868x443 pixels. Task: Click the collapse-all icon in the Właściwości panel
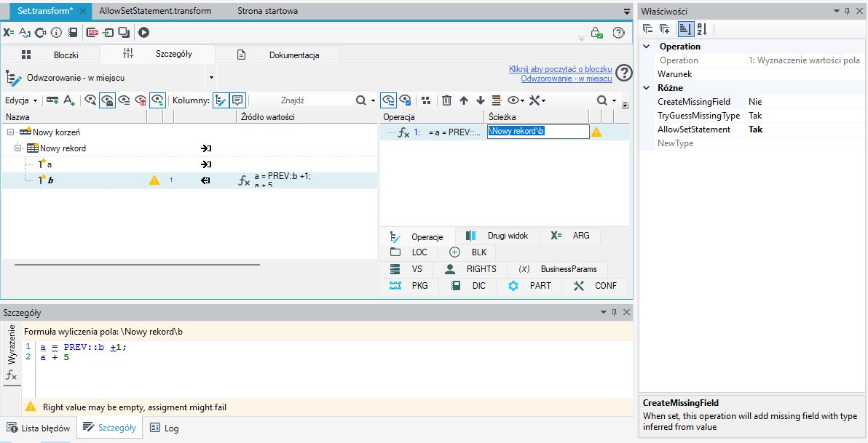point(647,29)
